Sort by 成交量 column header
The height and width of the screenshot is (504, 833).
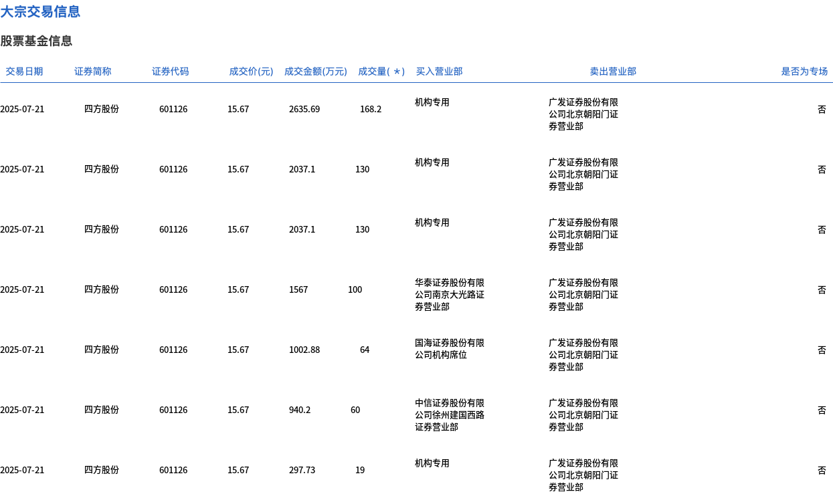click(381, 72)
